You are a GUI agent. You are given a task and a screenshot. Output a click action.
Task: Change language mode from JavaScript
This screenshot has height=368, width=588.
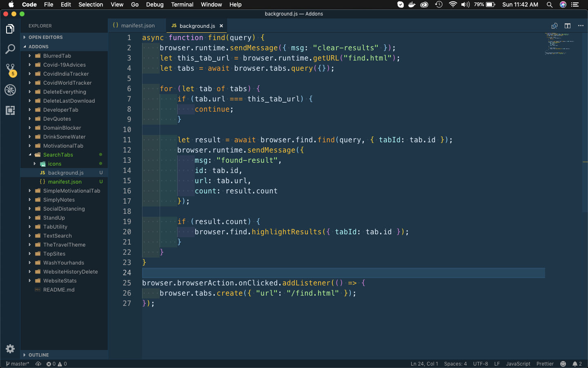coord(518,364)
